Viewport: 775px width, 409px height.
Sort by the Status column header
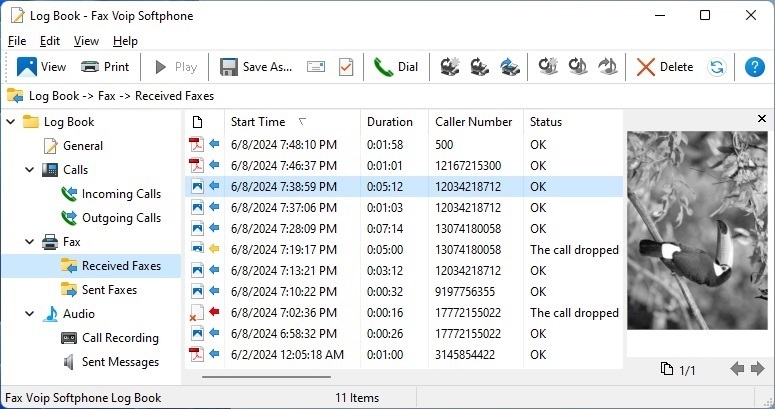pos(573,122)
